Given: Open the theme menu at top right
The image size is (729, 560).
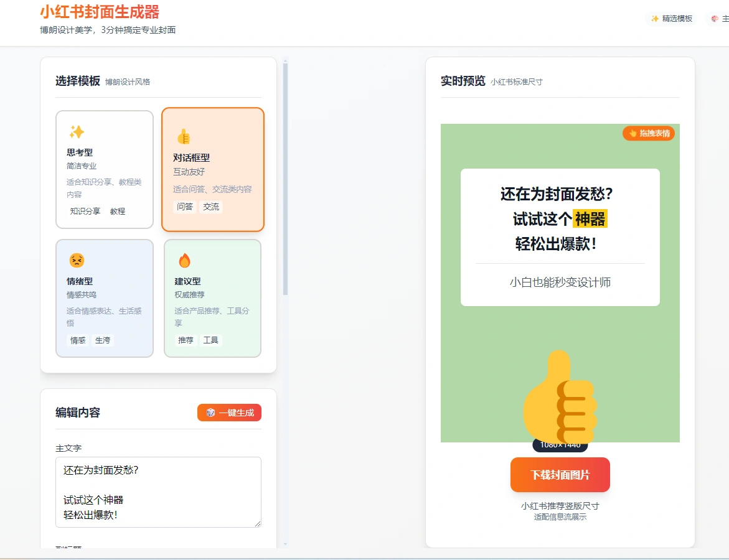Looking at the screenshot, I should point(719,18).
